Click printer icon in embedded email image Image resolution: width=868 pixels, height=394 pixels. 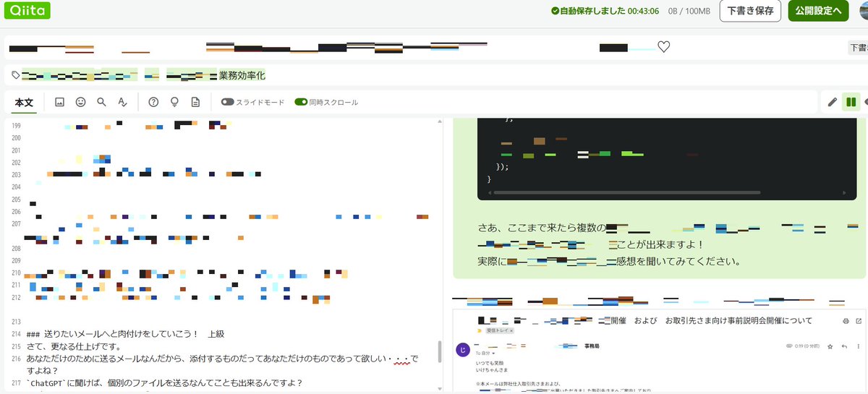(x=846, y=320)
